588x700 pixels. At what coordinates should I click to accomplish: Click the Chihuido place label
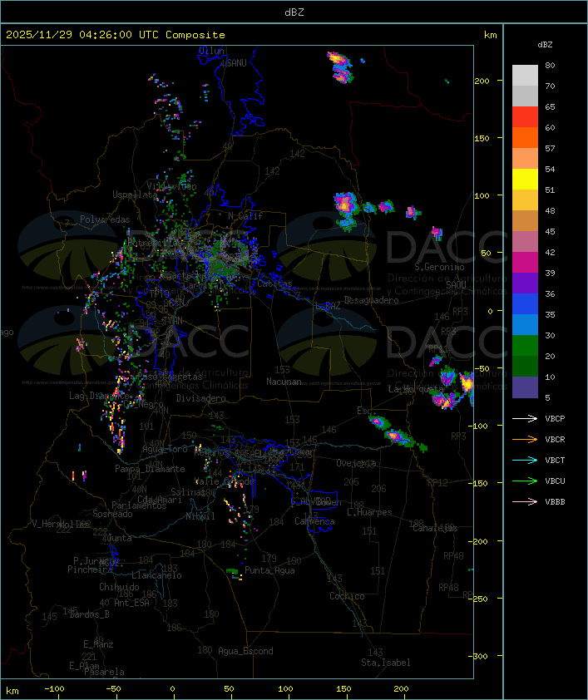(119, 587)
